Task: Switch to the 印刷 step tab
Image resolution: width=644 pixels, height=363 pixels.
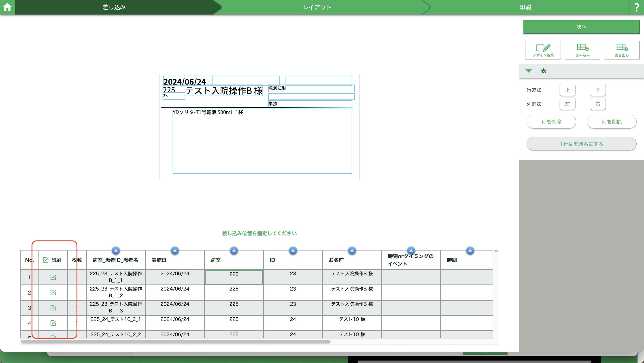Action: pyautogui.click(x=525, y=7)
